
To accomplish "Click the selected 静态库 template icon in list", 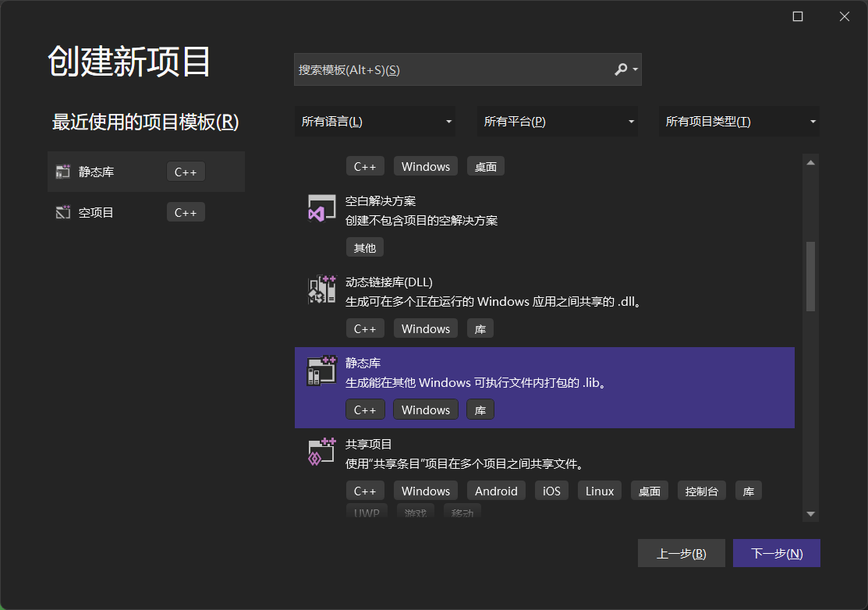I will click(321, 371).
